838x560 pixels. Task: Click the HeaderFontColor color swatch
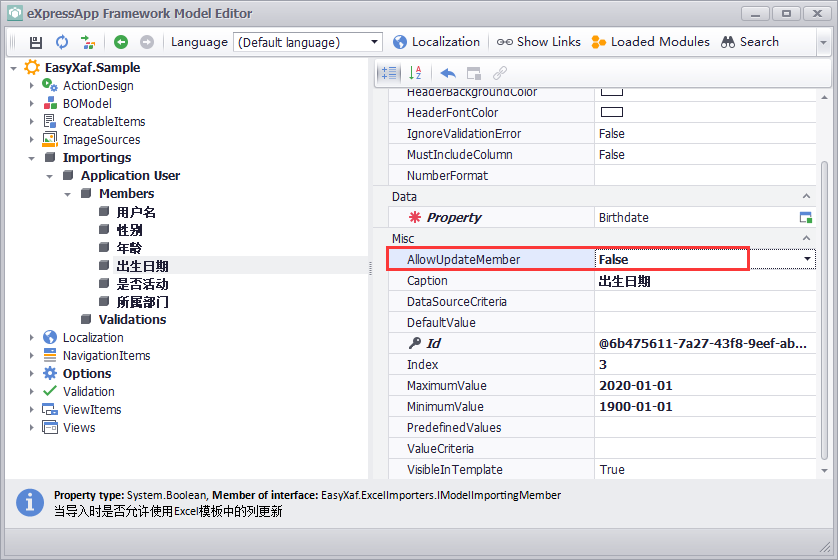pyautogui.click(x=611, y=112)
